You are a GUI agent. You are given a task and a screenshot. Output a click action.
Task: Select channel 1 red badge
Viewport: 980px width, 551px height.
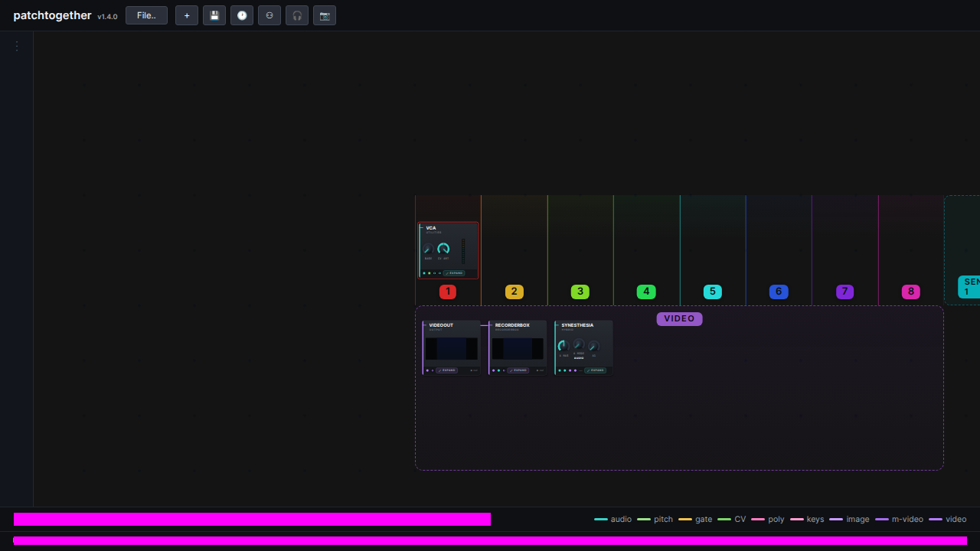click(x=448, y=292)
